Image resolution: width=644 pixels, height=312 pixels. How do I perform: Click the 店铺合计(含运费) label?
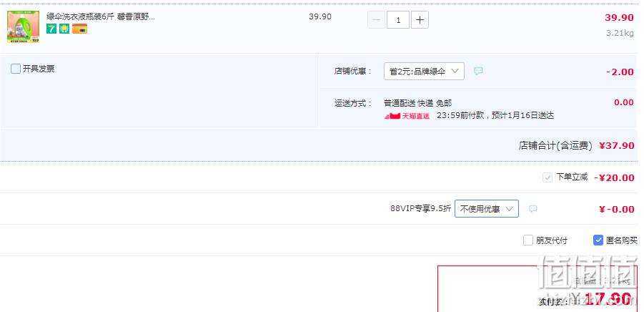point(555,145)
